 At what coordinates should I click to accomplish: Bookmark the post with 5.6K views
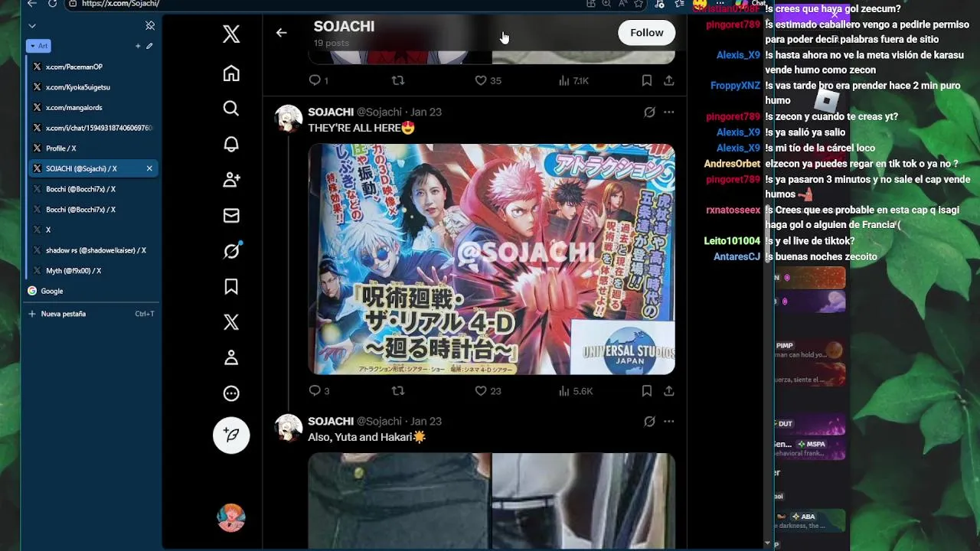coord(647,391)
